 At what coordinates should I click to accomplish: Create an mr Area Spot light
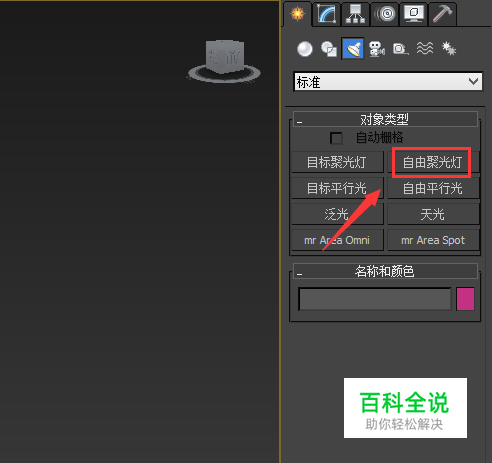(433, 240)
